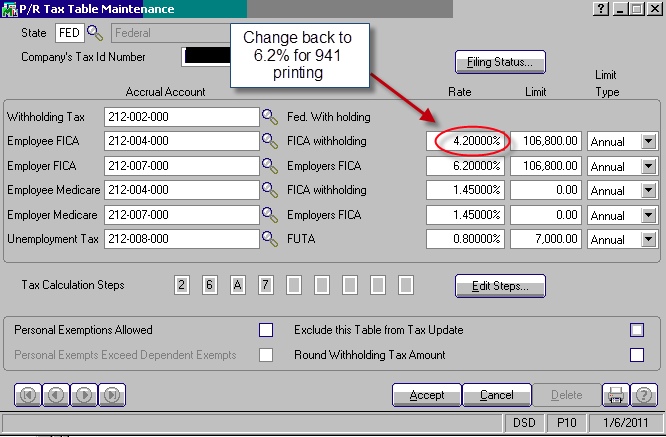
Task: Click the Delete button
Action: [x=567, y=395]
